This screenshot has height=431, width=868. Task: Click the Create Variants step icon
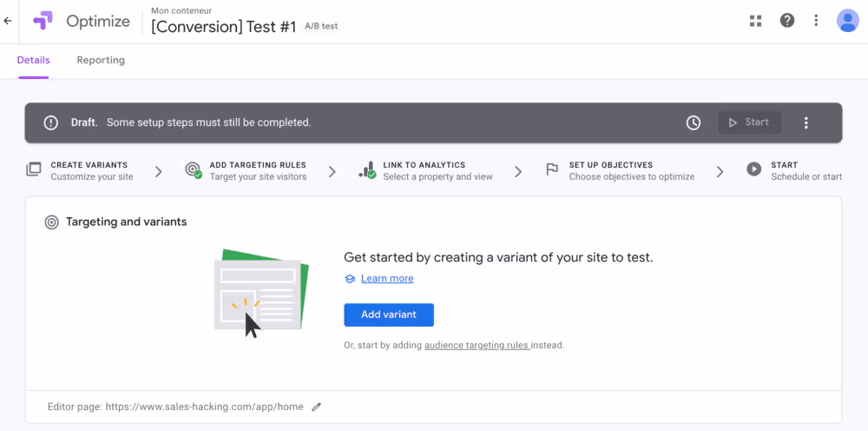pos(34,170)
